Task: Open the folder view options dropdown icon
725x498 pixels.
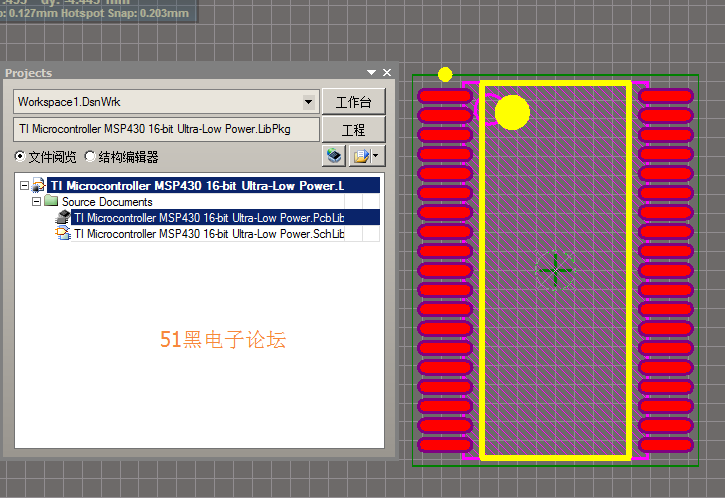Action: pos(367,156)
